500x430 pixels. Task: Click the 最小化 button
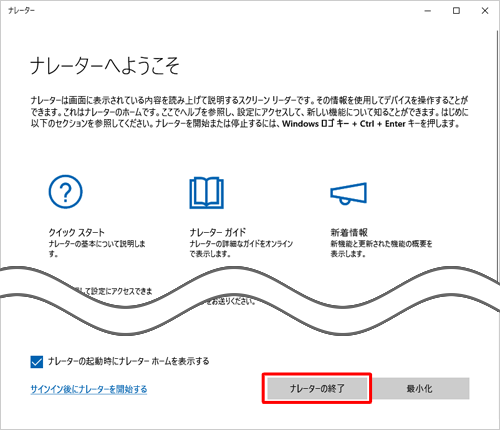tap(420, 388)
